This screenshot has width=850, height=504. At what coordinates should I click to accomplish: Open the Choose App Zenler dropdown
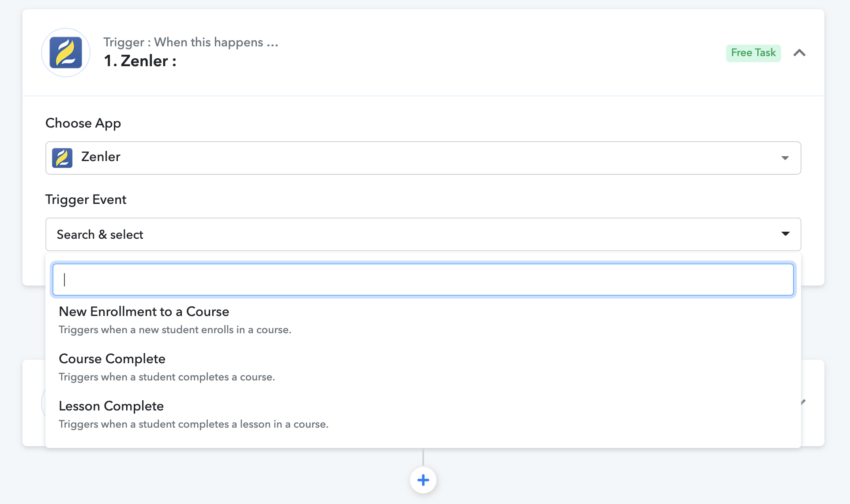[x=423, y=158]
